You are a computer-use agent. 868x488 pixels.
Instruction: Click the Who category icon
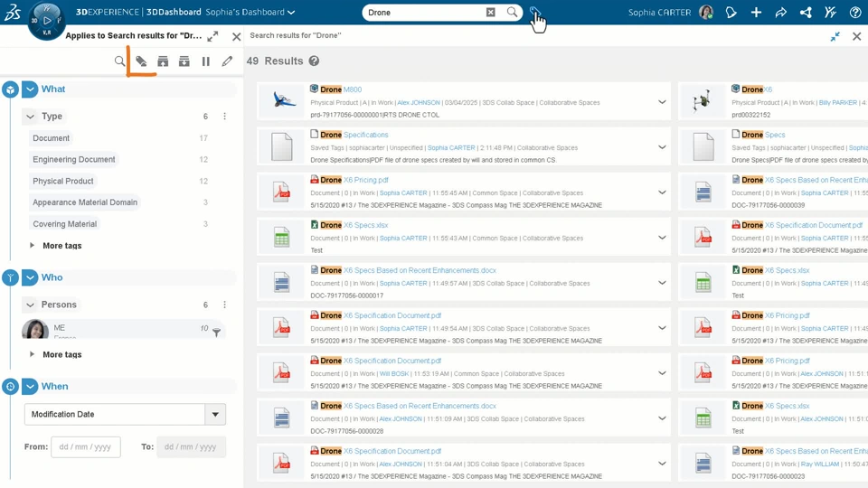tap(10, 277)
